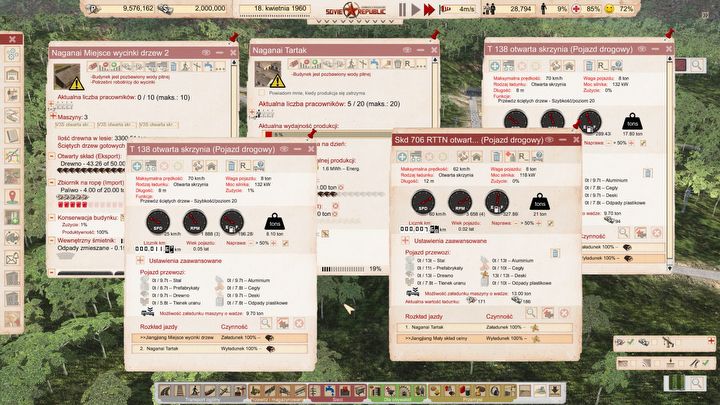Click cargo list icon beside Pojazd przewozi in Skd 706
Screen dimensions: 720x405
pos(555,253)
